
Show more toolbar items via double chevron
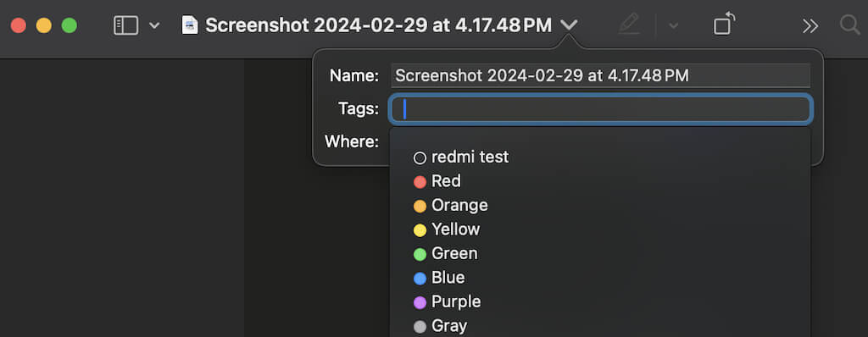(810, 25)
